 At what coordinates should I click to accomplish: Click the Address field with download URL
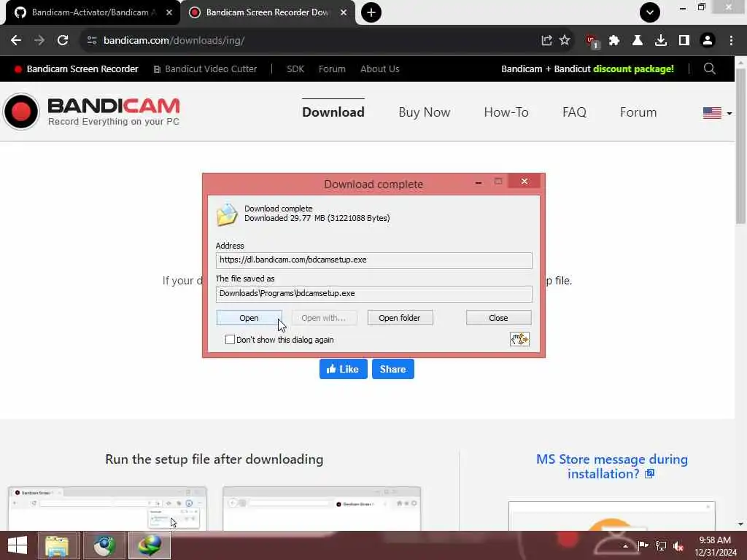click(x=374, y=260)
